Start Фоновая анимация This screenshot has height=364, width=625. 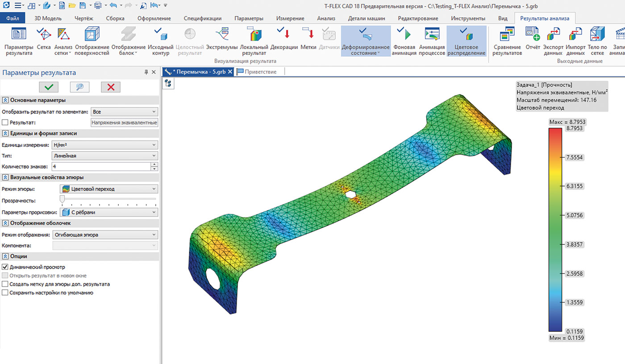404,41
